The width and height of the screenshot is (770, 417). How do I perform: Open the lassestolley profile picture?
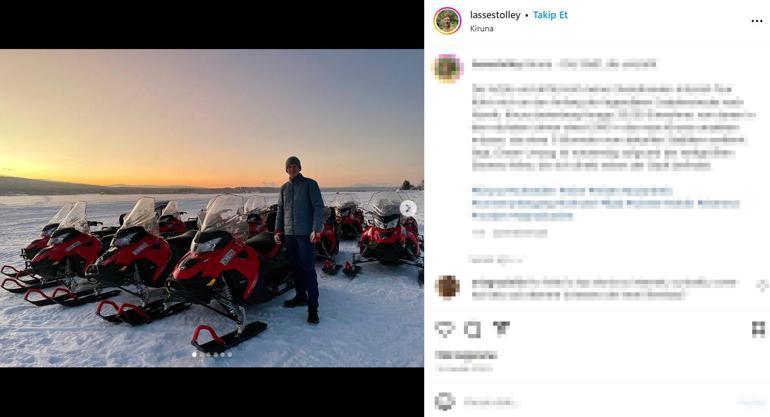click(x=447, y=21)
